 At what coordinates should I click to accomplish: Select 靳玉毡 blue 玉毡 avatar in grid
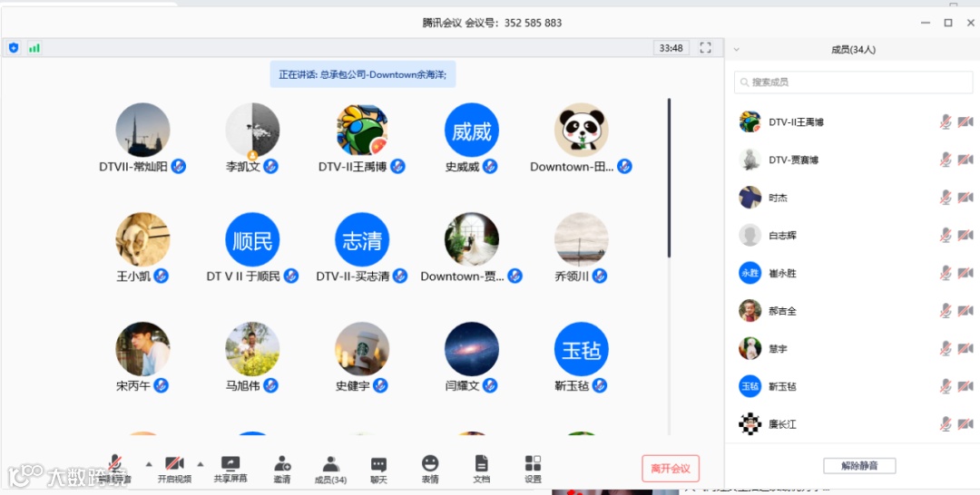coord(582,349)
